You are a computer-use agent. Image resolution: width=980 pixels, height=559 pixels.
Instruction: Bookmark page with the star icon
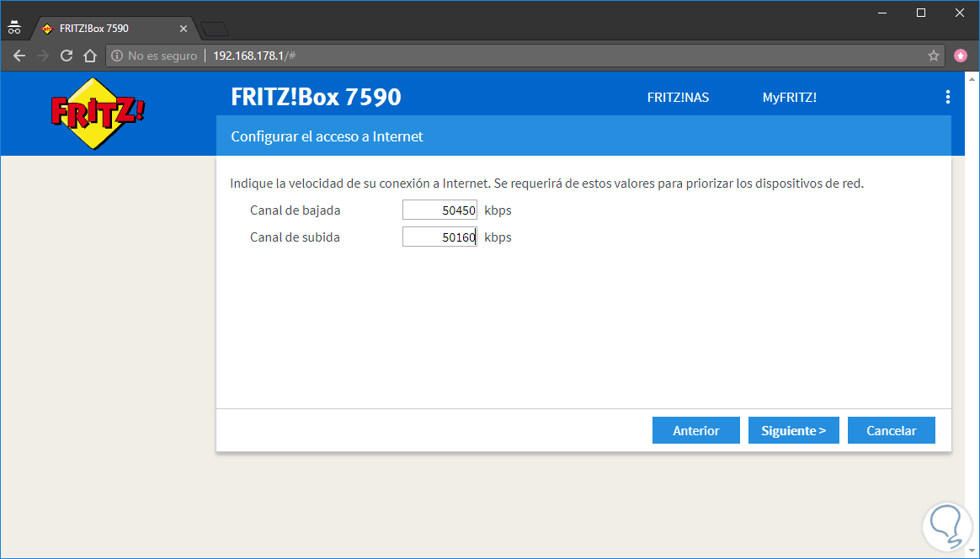point(934,56)
